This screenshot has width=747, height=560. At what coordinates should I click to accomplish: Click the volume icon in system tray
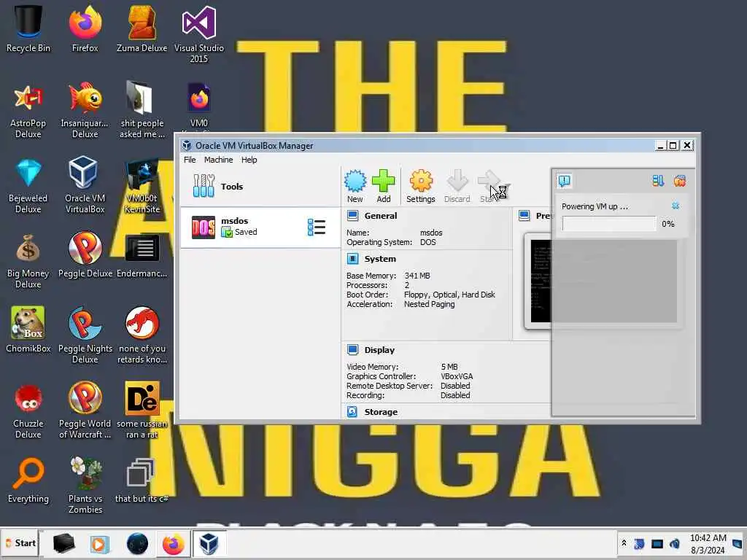tap(675, 543)
